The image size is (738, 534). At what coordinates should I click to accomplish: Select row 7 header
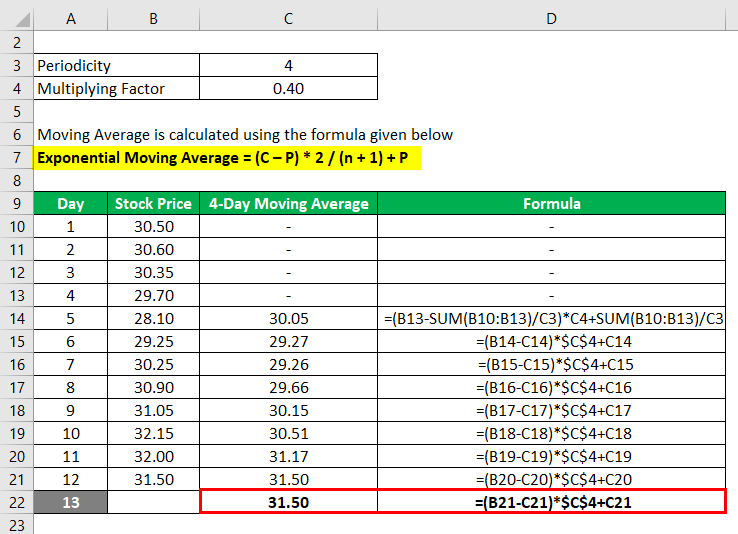[17, 158]
